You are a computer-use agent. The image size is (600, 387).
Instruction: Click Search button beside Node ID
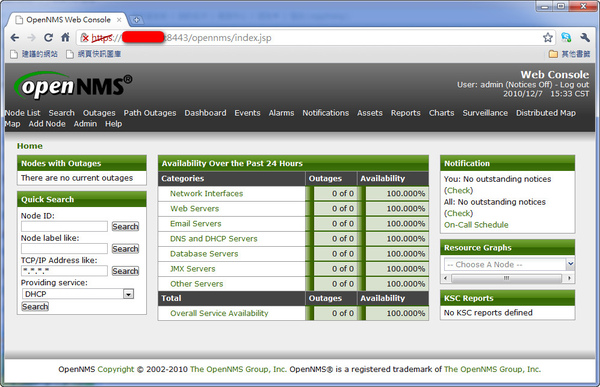125,226
